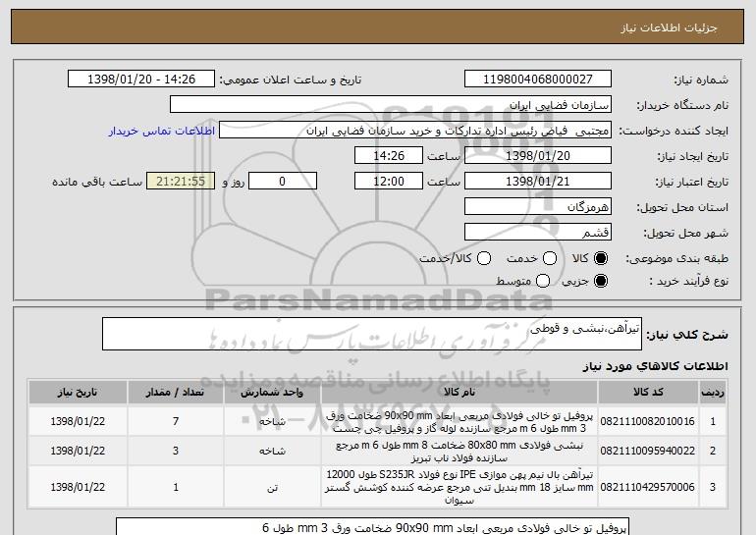Select the کالا/خدمت radio button
Screen dimensions: 756x535
[x=484, y=258]
